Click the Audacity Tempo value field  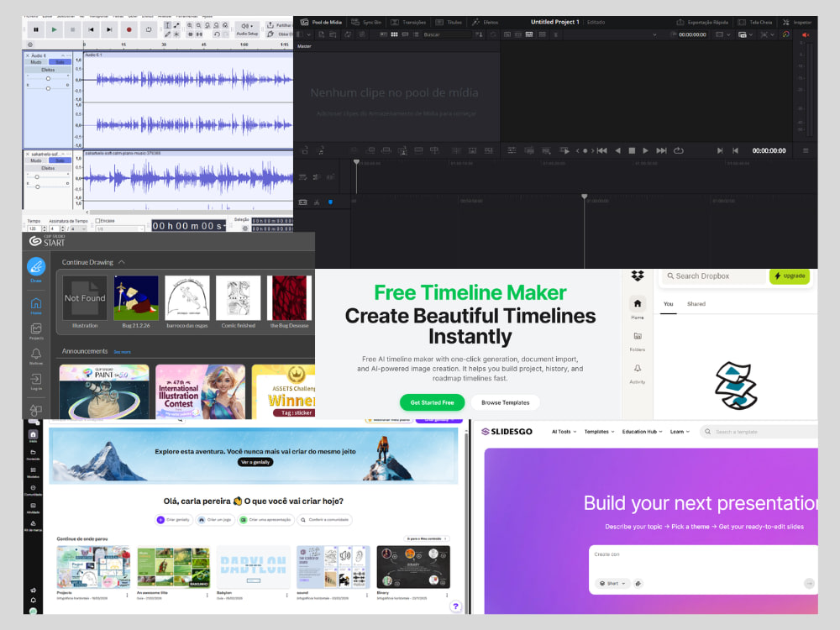(x=33, y=228)
